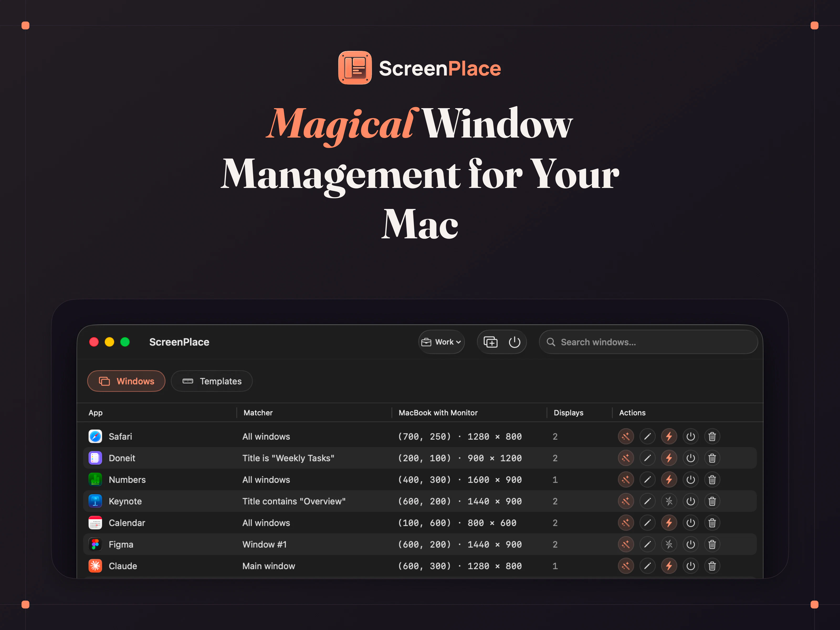Edit the Calendar window rule with pencil

click(x=648, y=523)
